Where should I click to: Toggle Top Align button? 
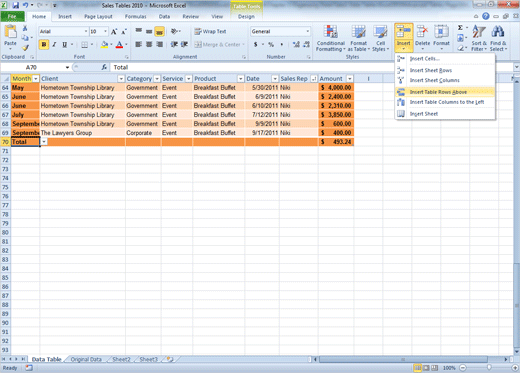point(139,31)
